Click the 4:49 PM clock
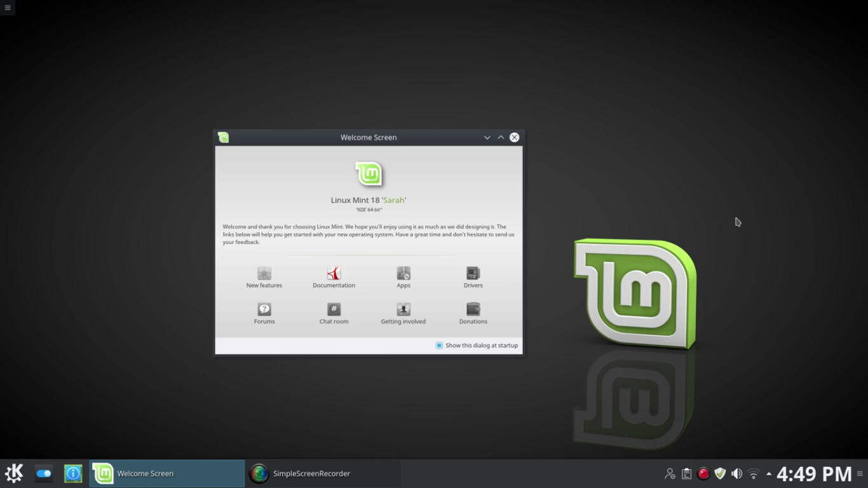The width and height of the screenshot is (868, 488). (813, 473)
